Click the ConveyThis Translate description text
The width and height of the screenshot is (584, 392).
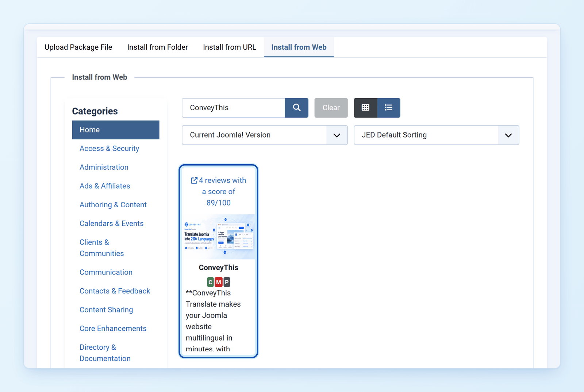click(213, 320)
